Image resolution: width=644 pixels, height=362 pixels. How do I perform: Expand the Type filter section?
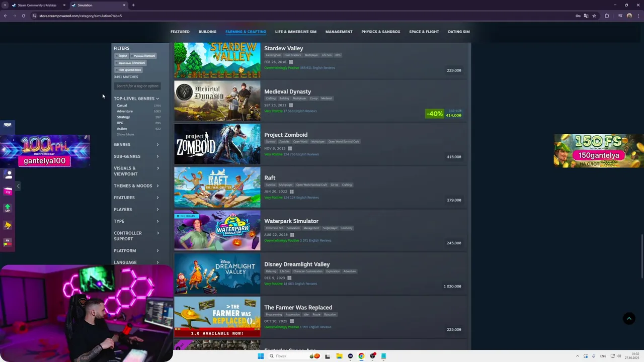point(136,221)
